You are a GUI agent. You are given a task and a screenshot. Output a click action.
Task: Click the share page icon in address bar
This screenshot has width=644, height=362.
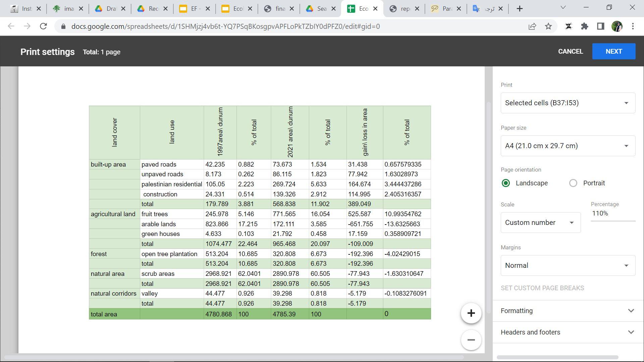click(532, 26)
